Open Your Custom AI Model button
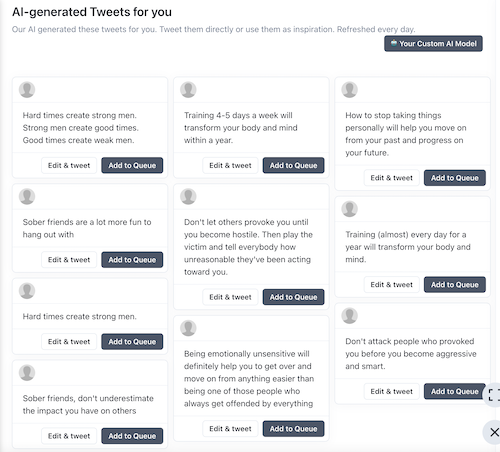 click(433, 44)
